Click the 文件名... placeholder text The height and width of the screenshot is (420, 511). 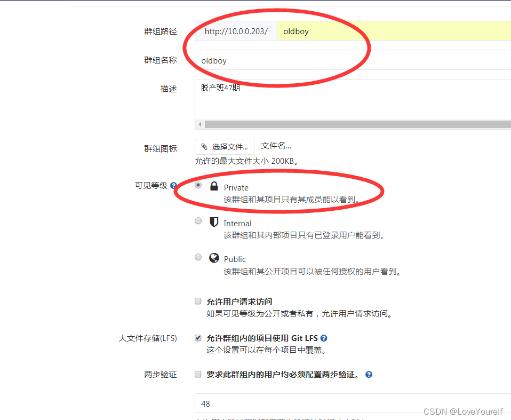click(x=276, y=146)
